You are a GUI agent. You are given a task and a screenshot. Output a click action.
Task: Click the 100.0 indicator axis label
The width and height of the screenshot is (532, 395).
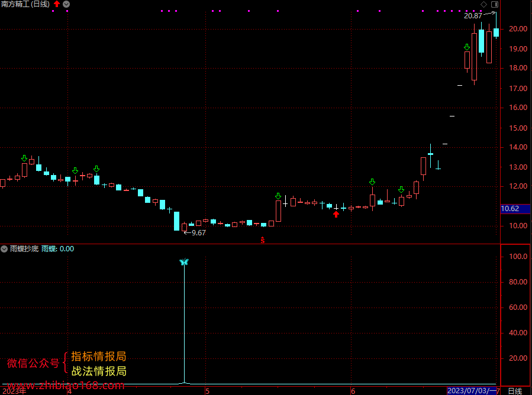518,257
